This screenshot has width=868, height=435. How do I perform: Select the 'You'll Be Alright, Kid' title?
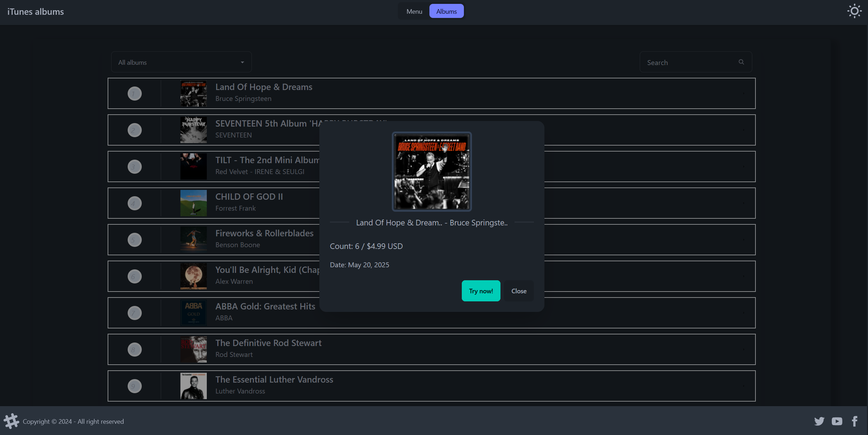[267, 270]
